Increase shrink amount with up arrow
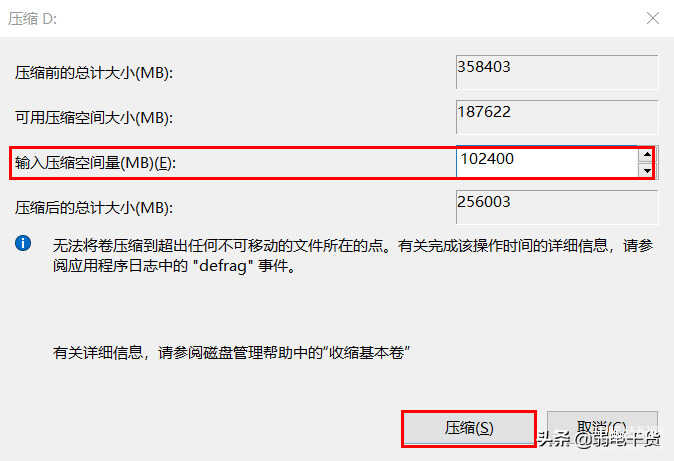 point(647,155)
